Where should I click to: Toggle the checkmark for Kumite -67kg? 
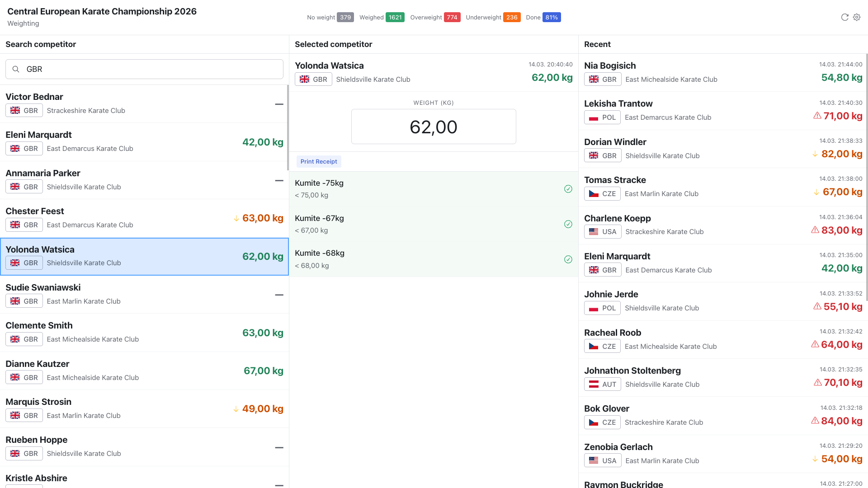tap(568, 224)
